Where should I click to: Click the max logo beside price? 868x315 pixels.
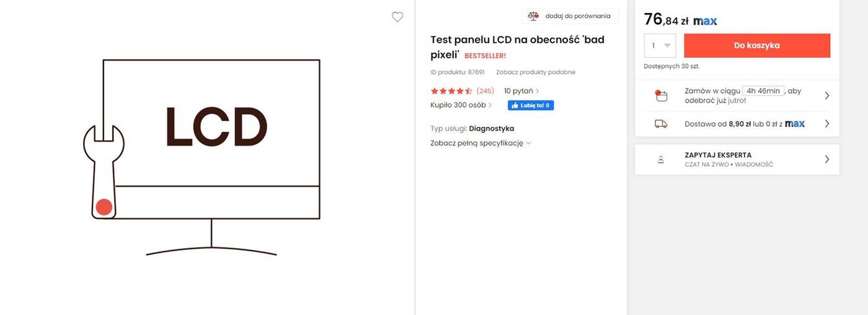tap(705, 21)
